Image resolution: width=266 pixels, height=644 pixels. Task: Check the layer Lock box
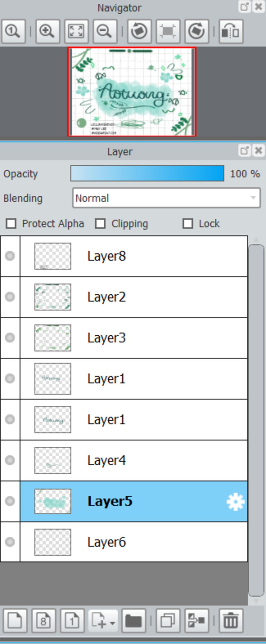point(188,224)
